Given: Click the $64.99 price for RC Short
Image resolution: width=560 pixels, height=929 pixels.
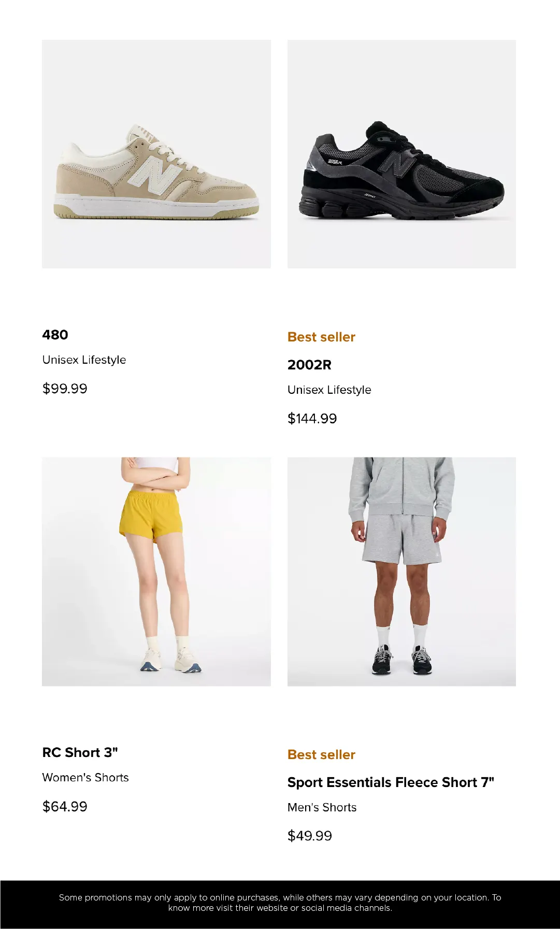Looking at the screenshot, I should 65,806.
